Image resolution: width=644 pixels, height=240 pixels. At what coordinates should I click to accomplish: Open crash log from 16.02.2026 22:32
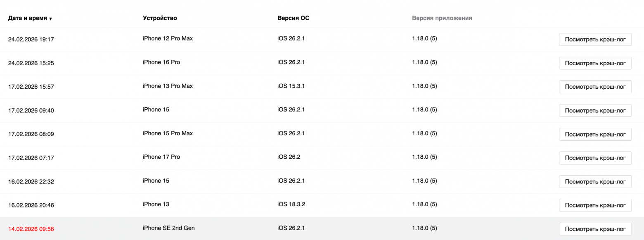595,181
